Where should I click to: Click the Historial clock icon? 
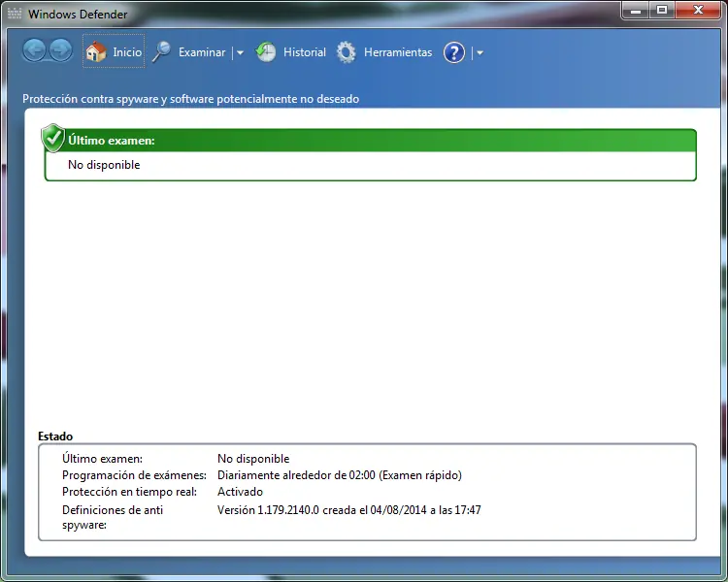266,52
